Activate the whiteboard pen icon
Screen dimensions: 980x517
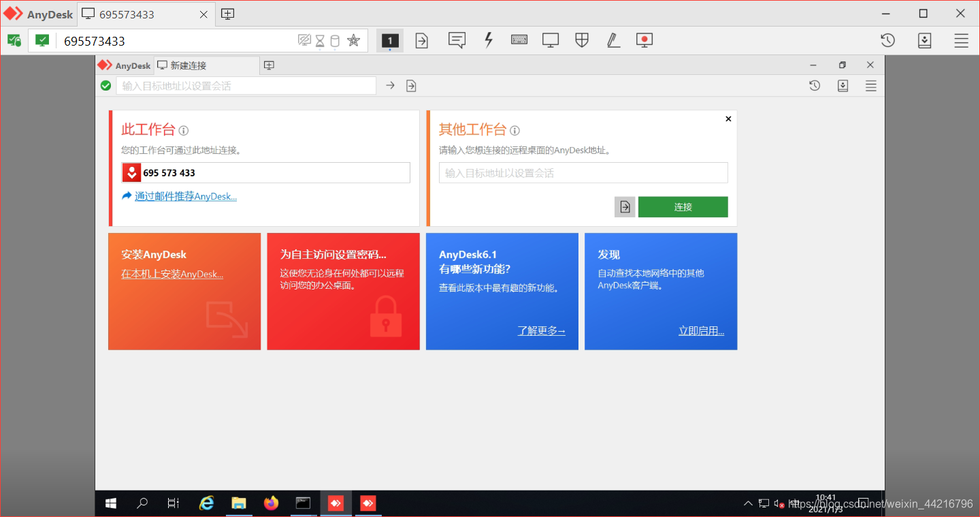pos(613,41)
